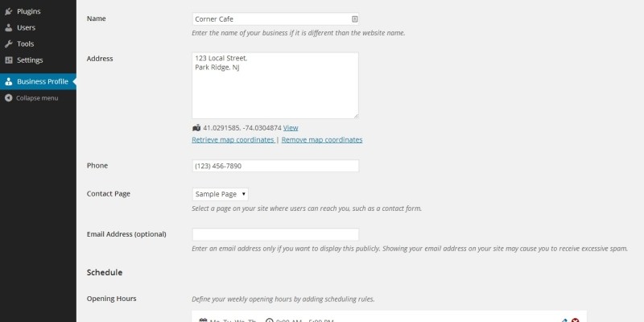644x322 pixels.
Task: Click the pencil edit icon on the opening hours rule
Action: (563, 321)
